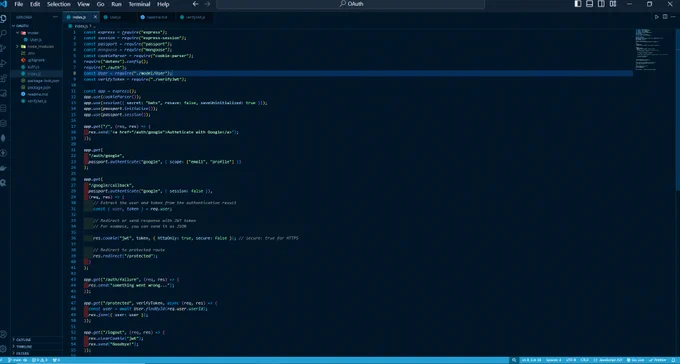Image resolution: width=680 pixels, height=364 pixels.
Task: Click the zoom magnifier in status bar
Action: [x=514, y=360]
